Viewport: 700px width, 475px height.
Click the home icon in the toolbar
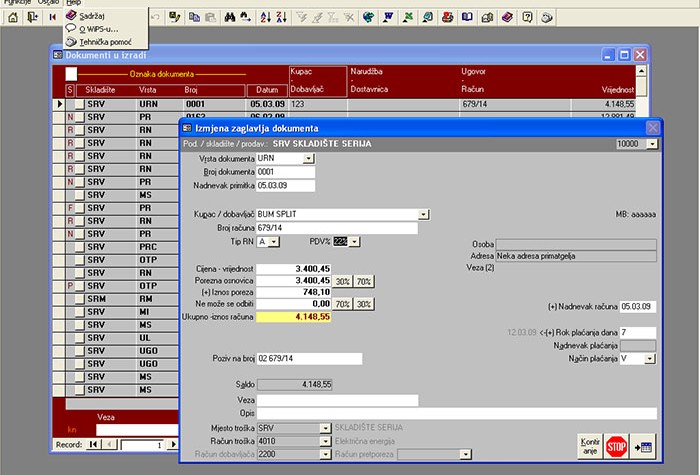click(13, 17)
